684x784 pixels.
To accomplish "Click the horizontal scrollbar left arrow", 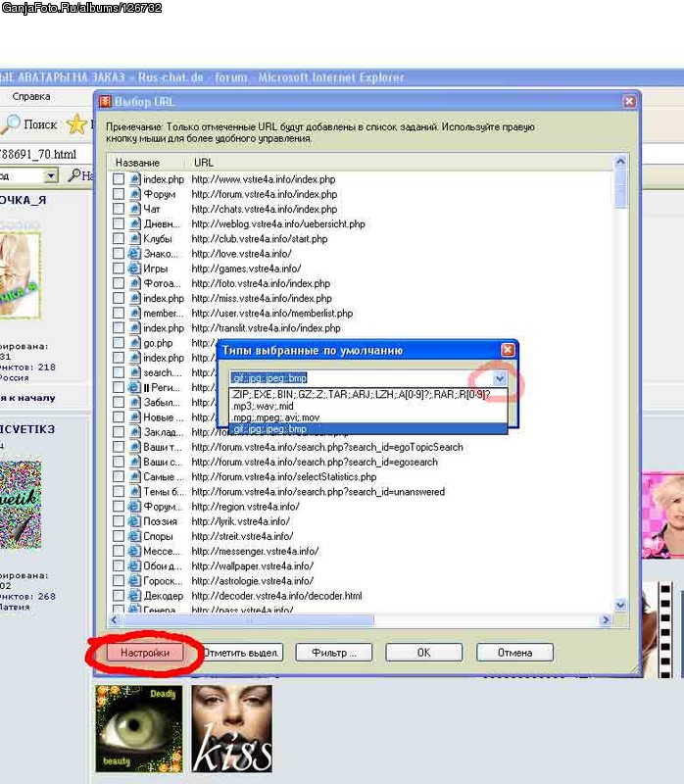I will pos(114,620).
